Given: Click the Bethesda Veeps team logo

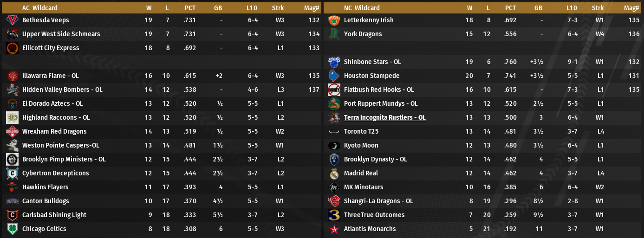Looking at the screenshot, I should [x=12, y=20].
